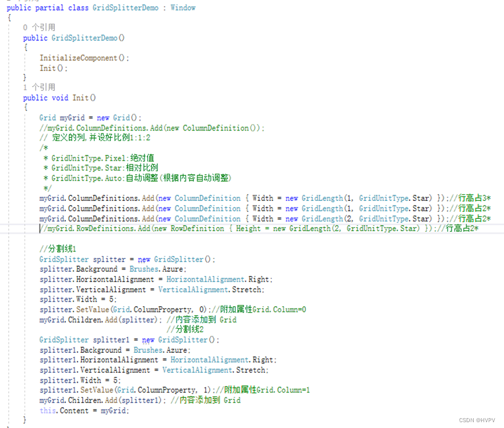This screenshot has height=428, width=504.
Task: Click the line 'myGrid.Children.Add(splitter);'
Action: 101,320
